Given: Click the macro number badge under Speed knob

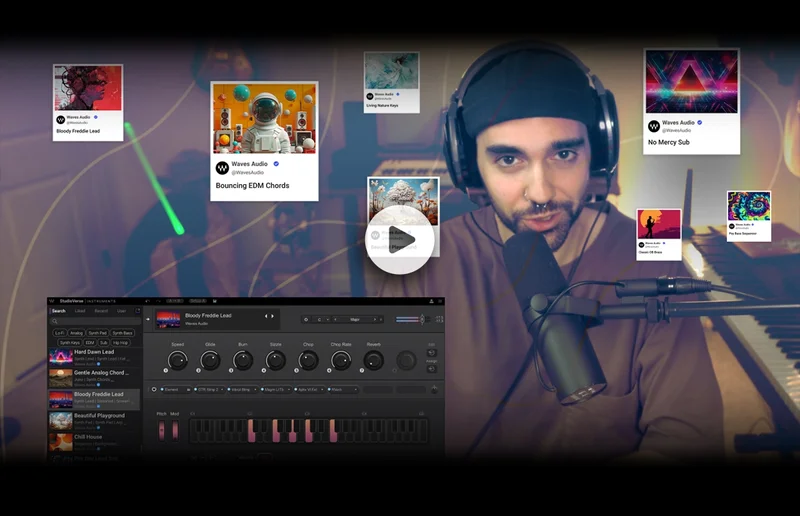Looking at the screenshot, I should [x=166, y=371].
